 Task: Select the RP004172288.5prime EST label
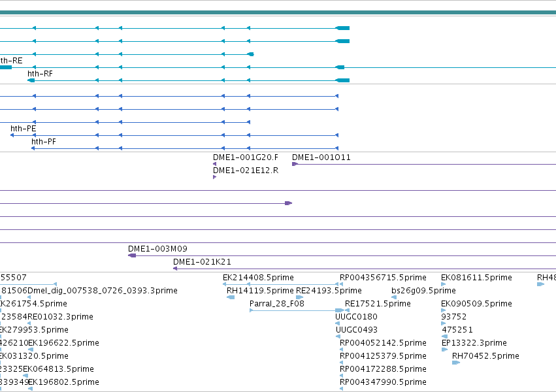pyautogui.click(x=383, y=369)
